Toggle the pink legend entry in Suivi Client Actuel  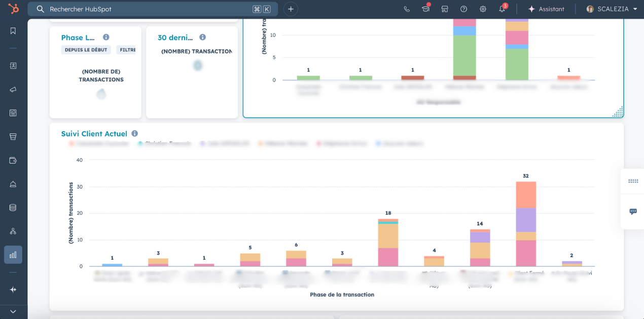[342, 144]
